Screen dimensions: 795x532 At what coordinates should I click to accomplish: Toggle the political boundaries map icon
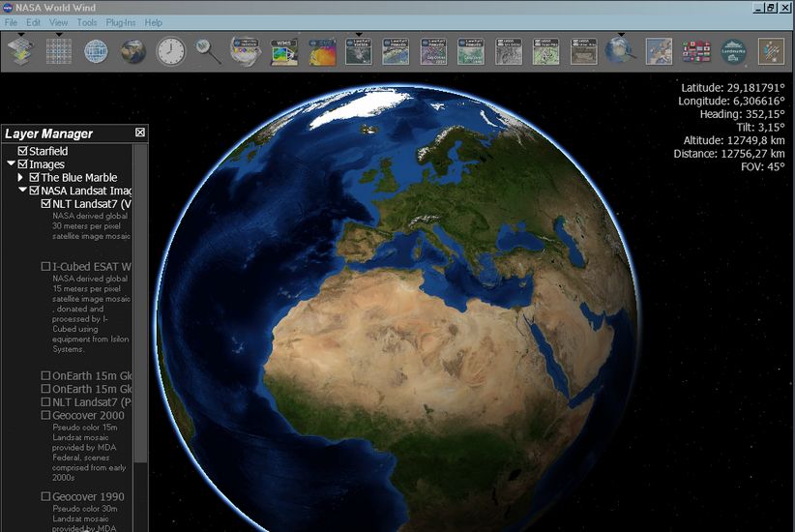click(x=659, y=51)
